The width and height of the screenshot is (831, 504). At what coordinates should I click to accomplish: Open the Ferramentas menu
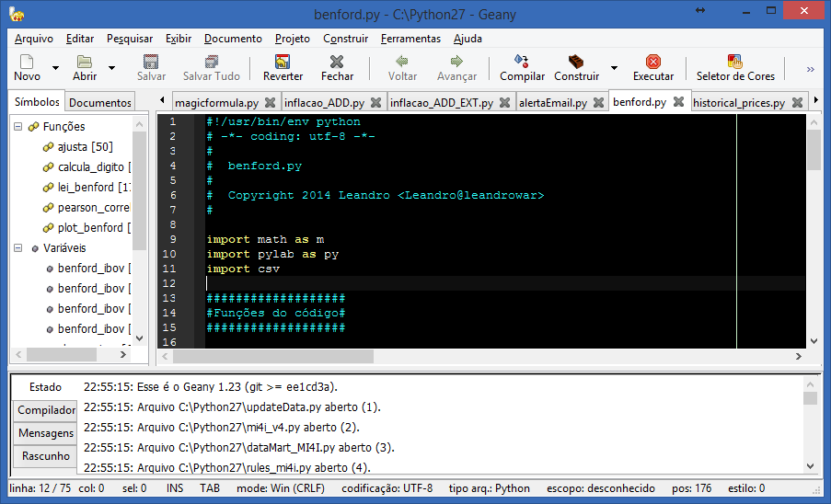(x=410, y=39)
